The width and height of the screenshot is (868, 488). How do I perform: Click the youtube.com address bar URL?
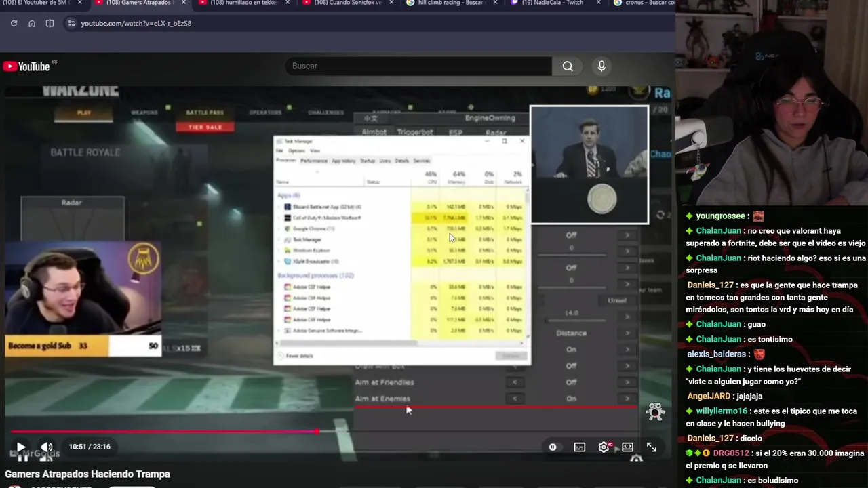coord(136,23)
